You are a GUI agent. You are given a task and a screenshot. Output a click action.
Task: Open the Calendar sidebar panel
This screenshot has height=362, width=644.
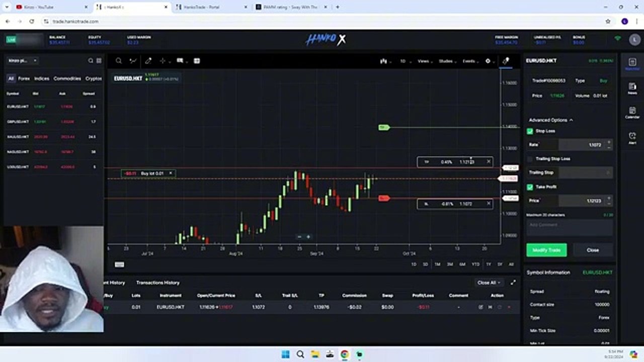coord(632,113)
